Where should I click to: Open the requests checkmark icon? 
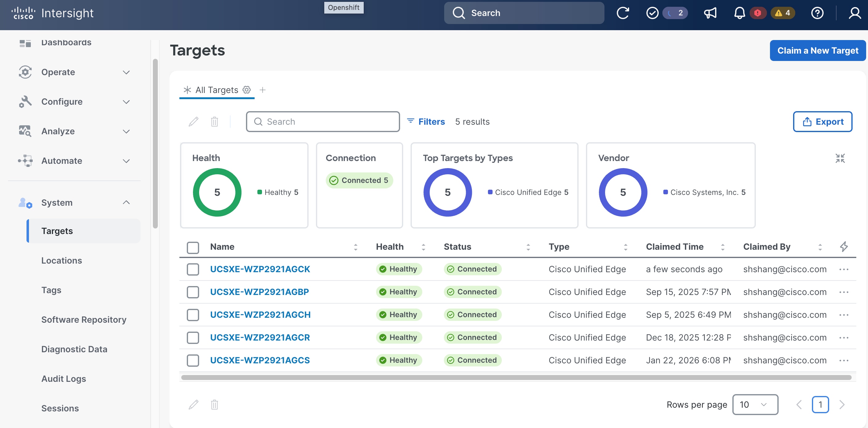652,13
